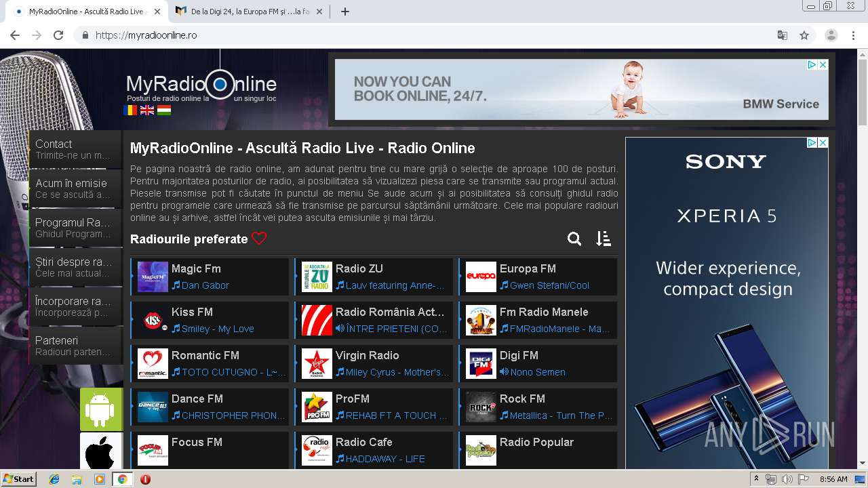Image resolution: width=868 pixels, height=488 pixels.
Task: Bookmark this page with the star icon
Action: [804, 35]
